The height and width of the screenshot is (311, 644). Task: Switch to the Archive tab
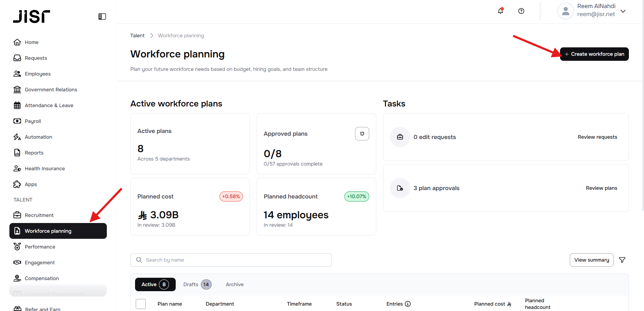pyautogui.click(x=234, y=284)
